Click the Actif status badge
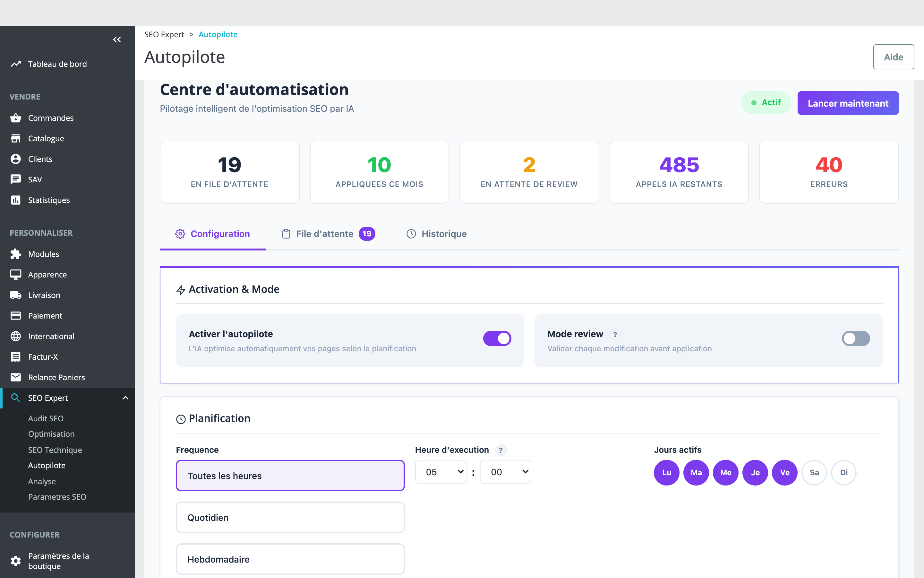The width and height of the screenshot is (924, 578). [x=766, y=102]
